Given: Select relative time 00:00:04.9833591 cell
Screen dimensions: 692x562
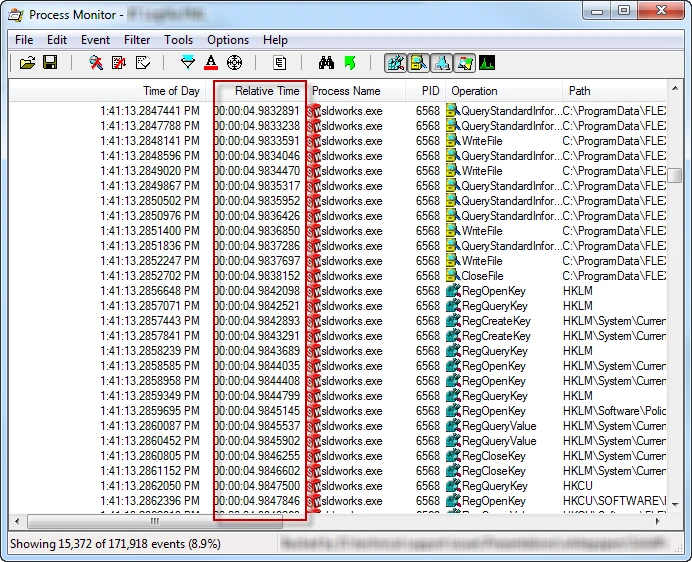Looking at the screenshot, I should 257,141.
